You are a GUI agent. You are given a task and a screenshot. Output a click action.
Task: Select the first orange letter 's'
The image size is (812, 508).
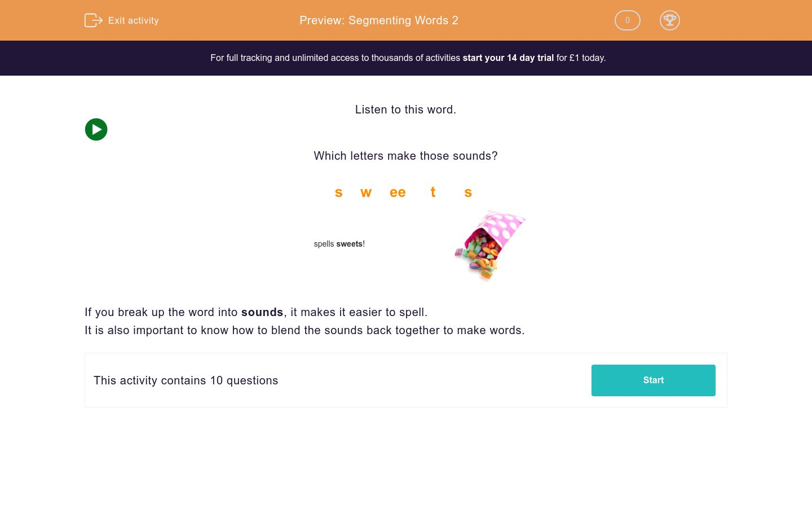(x=338, y=192)
